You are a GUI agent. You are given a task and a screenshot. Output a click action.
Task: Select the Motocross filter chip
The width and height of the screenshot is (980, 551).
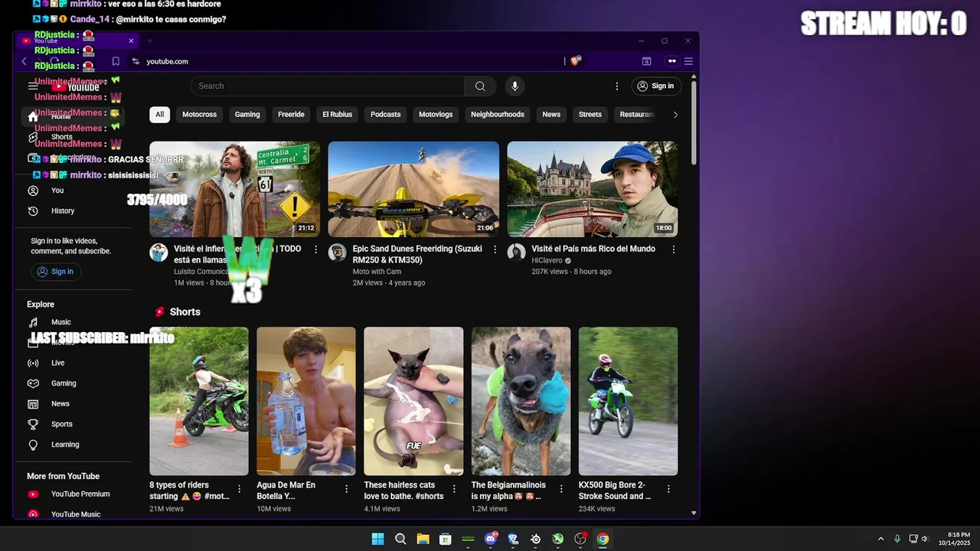coord(199,114)
